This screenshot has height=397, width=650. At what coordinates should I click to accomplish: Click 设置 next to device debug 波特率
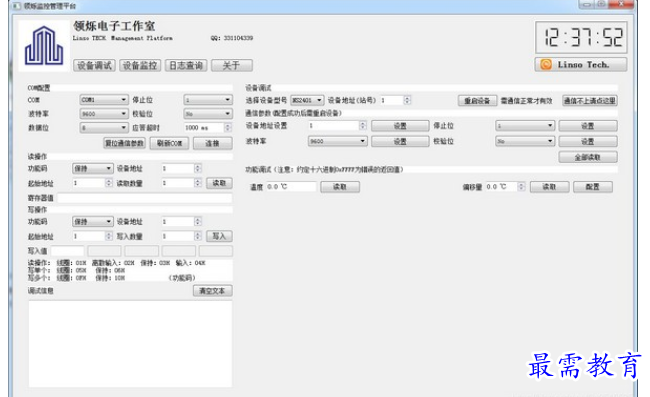coord(400,142)
